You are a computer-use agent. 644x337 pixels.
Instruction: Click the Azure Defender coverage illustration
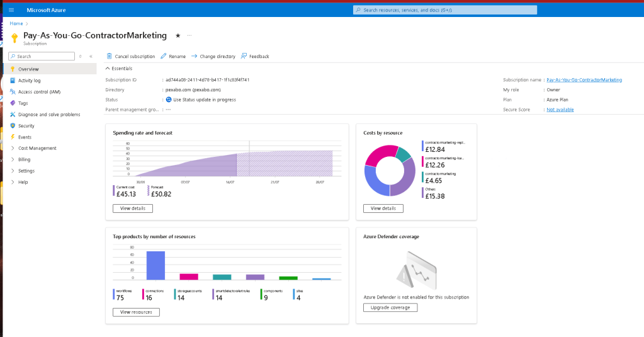417,271
